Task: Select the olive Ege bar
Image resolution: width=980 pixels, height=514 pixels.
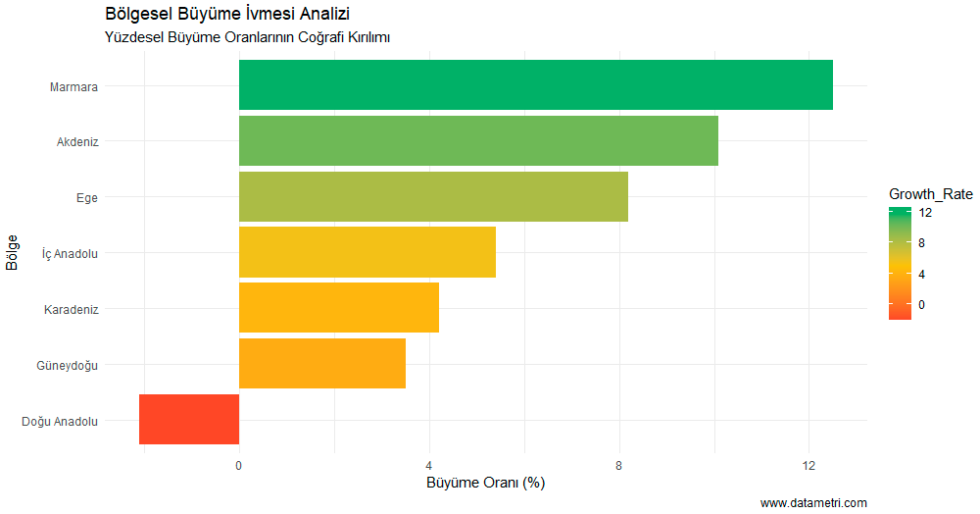Action: tap(433, 196)
